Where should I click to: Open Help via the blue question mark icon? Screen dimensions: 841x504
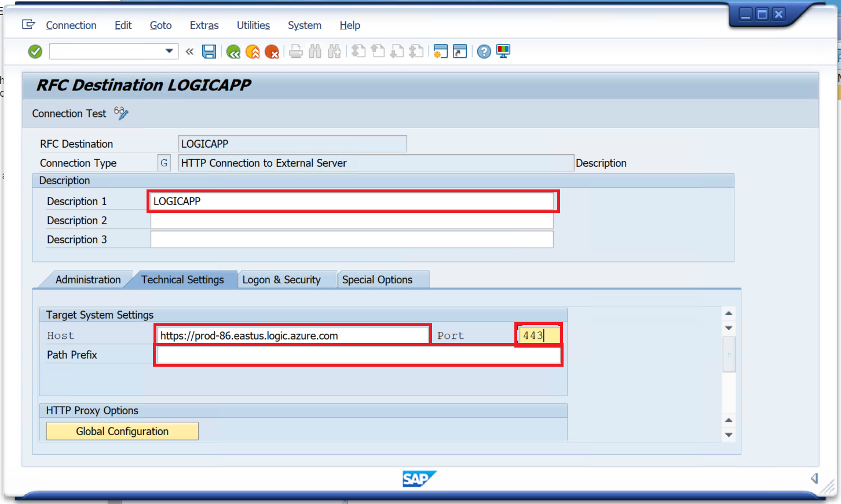coord(484,52)
